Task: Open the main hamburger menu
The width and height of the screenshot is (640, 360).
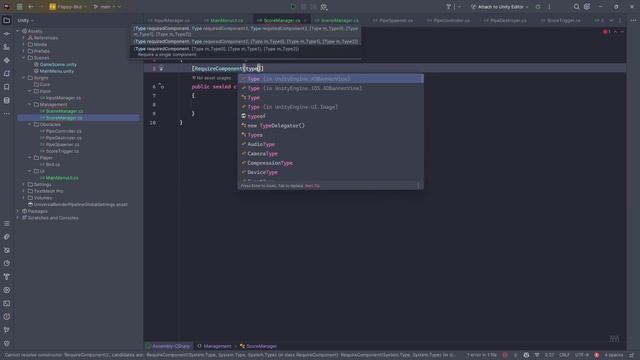Action: click(x=19, y=7)
